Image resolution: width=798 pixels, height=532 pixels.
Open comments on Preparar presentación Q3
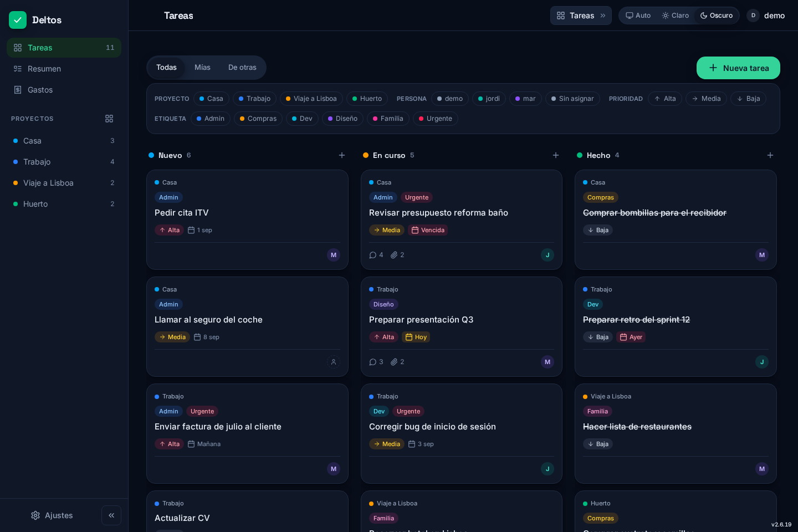pyautogui.click(x=376, y=362)
